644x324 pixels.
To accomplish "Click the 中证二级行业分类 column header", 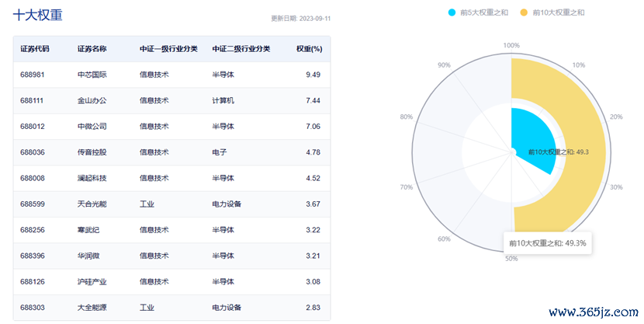I will coord(241,49).
